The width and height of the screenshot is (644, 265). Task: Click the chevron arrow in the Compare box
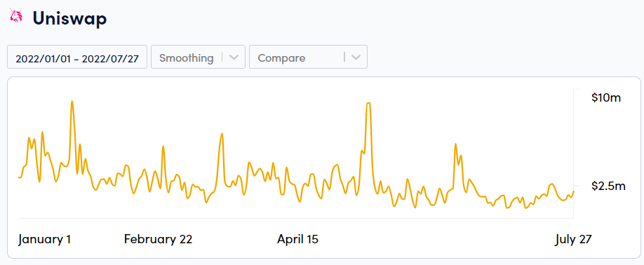click(x=356, y=57)
